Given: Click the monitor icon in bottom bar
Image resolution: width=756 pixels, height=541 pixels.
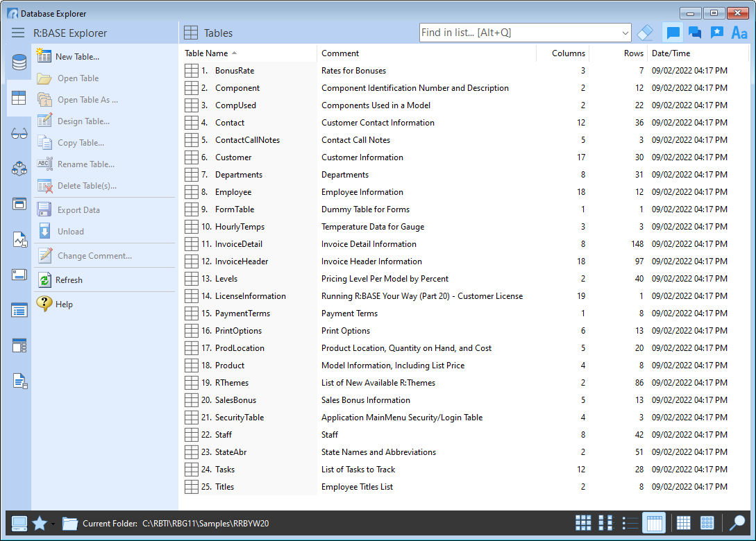Looking at the screenshot, I should point(19,523).
